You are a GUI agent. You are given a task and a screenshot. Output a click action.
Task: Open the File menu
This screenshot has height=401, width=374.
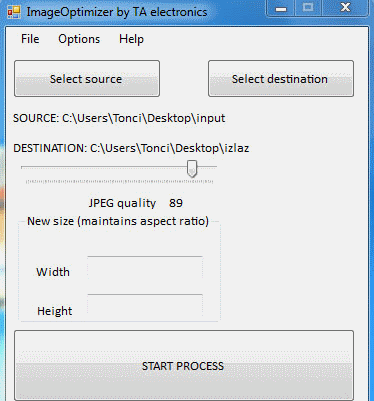click(30, 39)
